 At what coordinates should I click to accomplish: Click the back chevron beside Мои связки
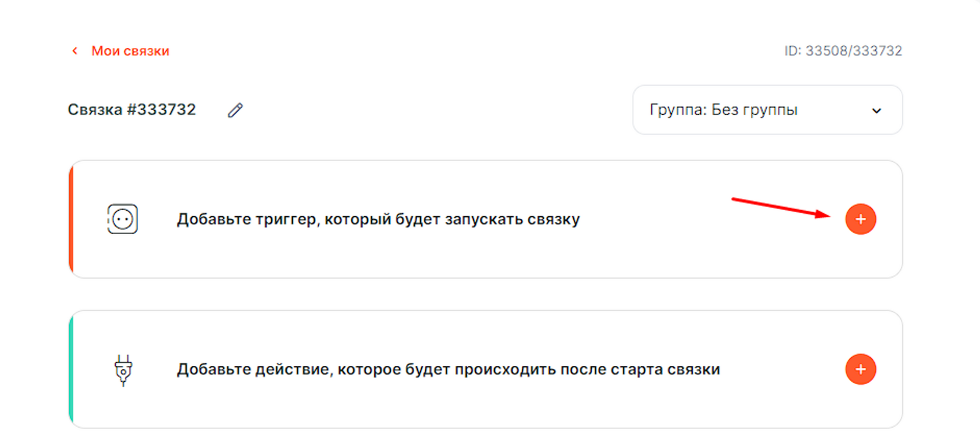coord(75,51)
